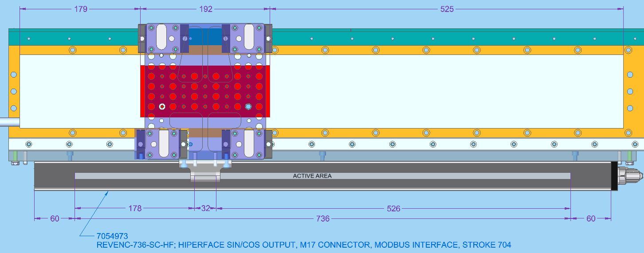Select the 32 dimension text

point(206,208)
